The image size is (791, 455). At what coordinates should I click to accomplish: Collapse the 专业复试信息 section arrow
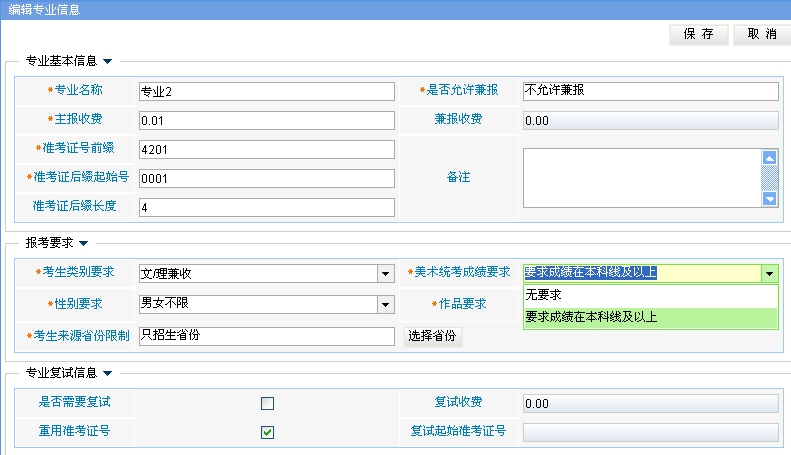tap(108, 373)
